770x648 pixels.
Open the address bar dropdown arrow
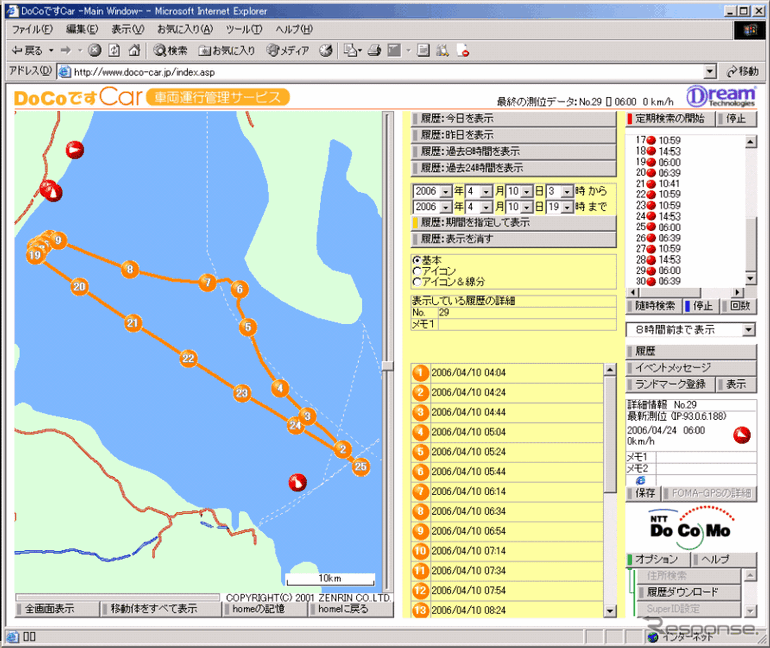[x=710, y=72]
